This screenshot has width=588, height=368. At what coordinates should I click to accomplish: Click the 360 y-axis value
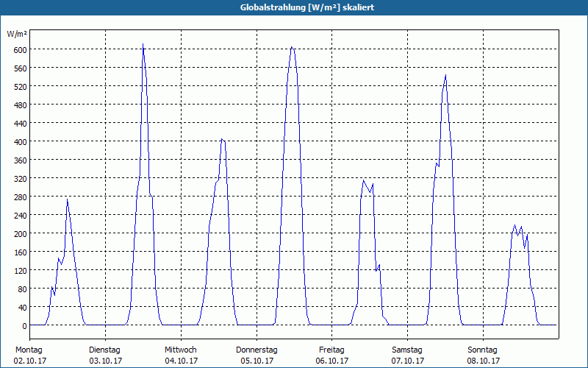click(x=19, y=160)
